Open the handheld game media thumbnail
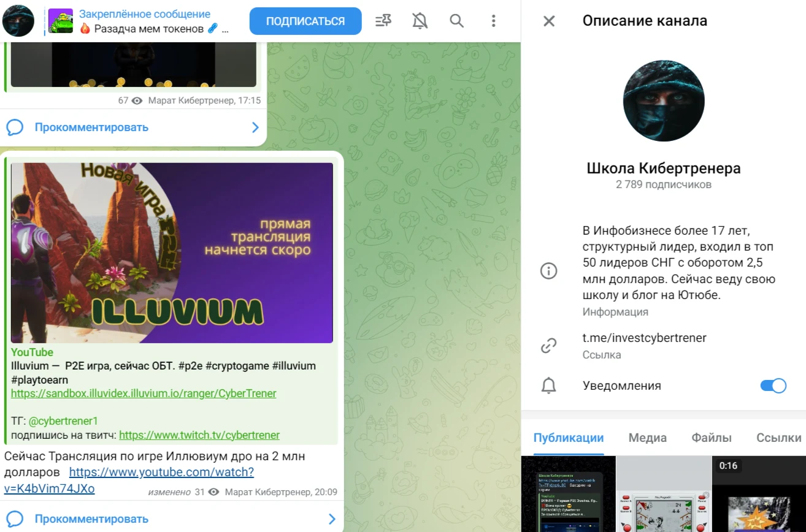 click(663, 494)
